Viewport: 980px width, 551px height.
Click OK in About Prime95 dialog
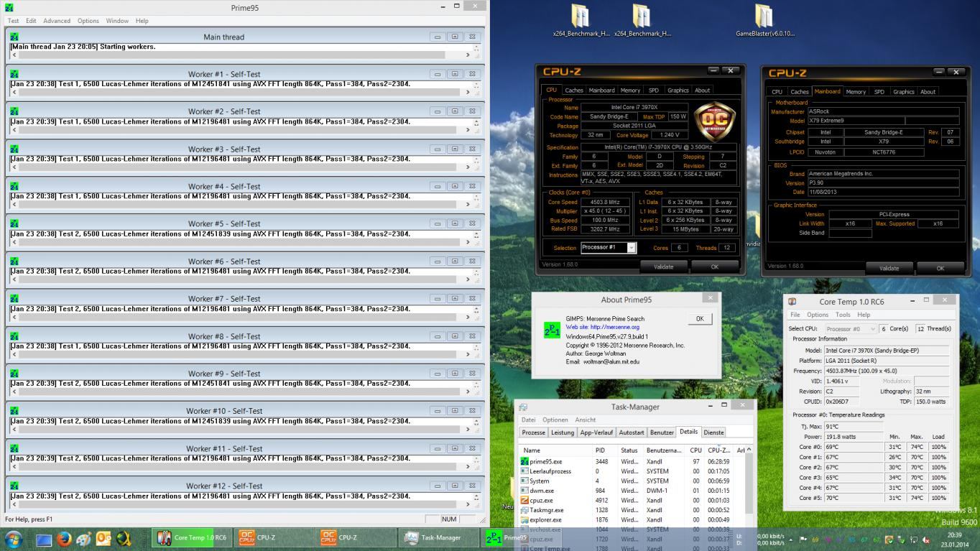pos(700,318)
